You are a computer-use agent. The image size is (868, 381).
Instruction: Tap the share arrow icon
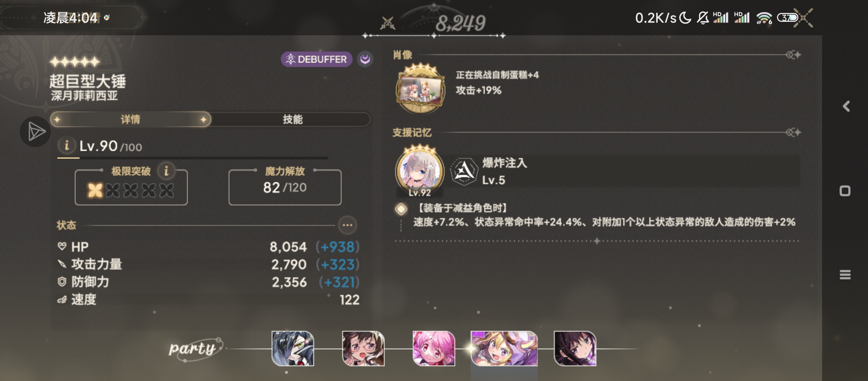[35, 132]
